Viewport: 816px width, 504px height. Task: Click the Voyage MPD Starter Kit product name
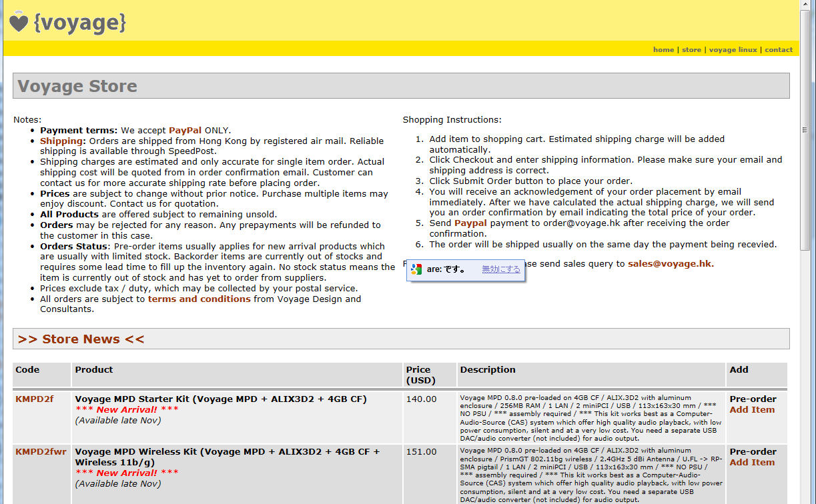coord(221,399)
